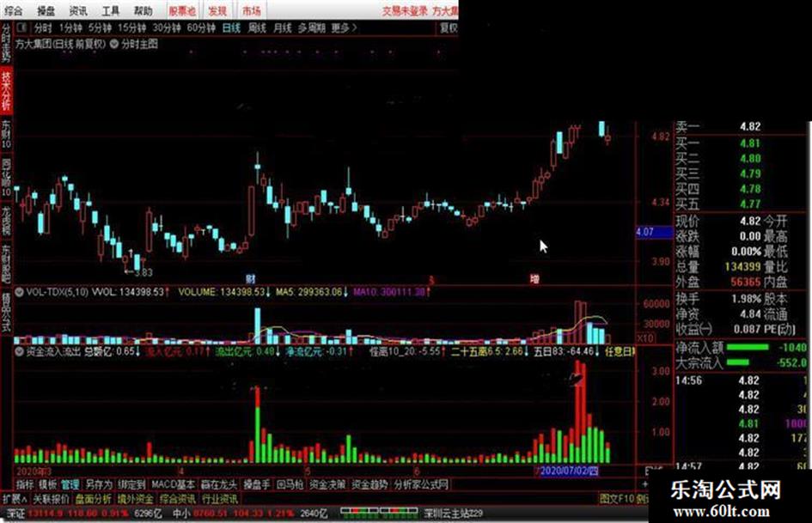Click the market status indicator bar
812x523 pixels.
(379, 512)
